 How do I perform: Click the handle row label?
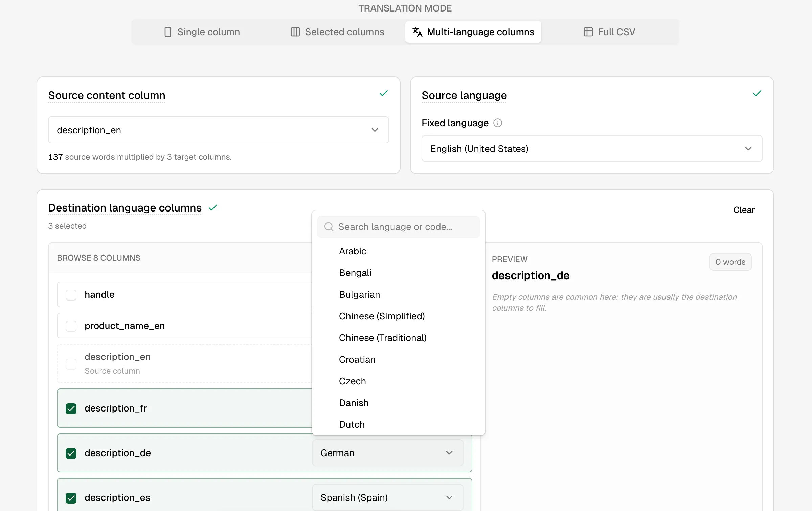coord(99,295)
